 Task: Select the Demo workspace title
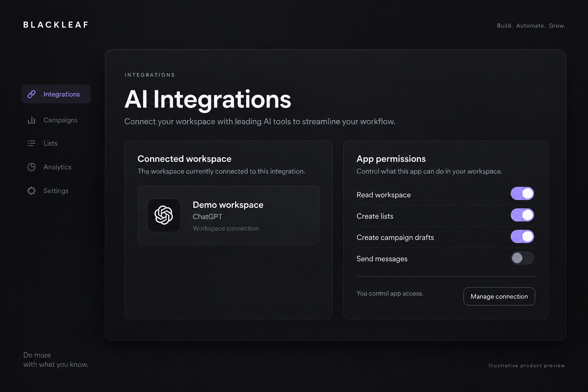point(228,205)
